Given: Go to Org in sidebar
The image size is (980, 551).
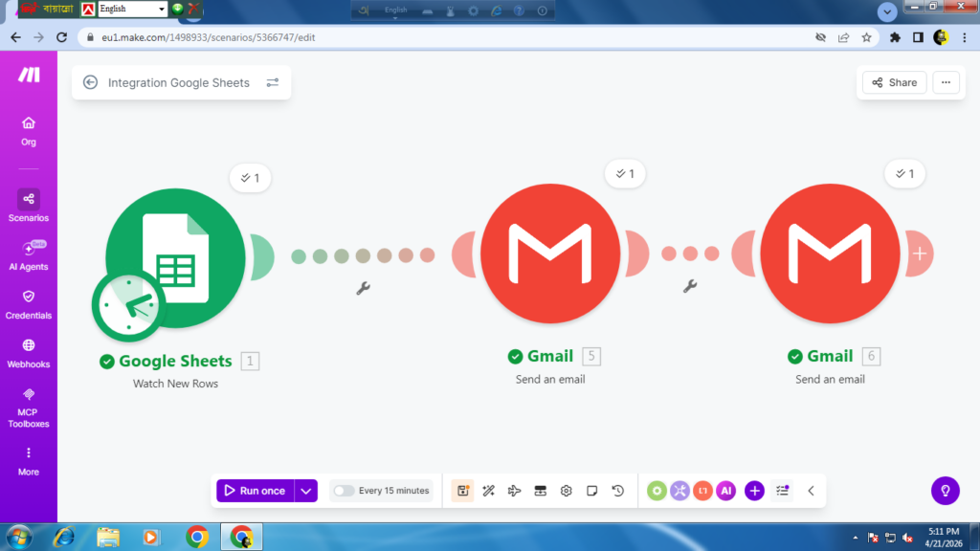Looking at the screenshot, I should click(x=28, y=131).
